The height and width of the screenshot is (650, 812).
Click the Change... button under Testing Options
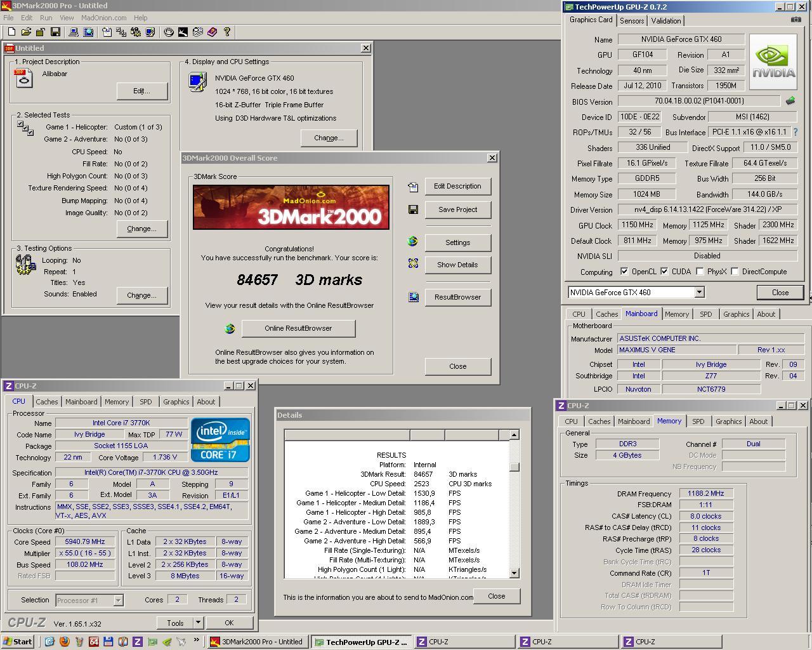tap(141, 295)
